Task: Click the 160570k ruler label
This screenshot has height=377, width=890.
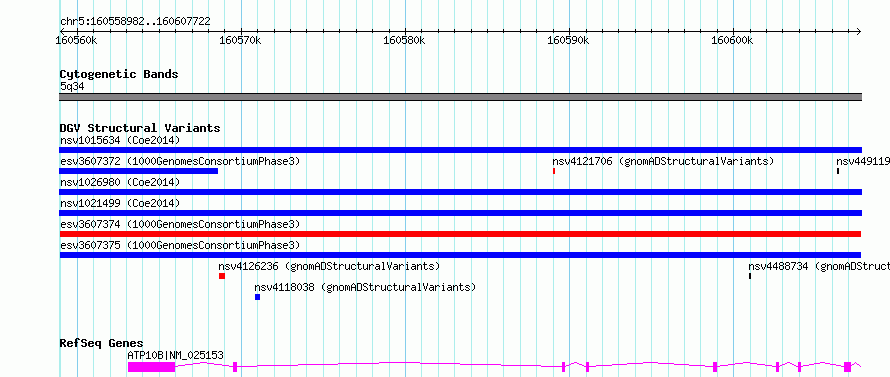Action: (x=241, y=40)
